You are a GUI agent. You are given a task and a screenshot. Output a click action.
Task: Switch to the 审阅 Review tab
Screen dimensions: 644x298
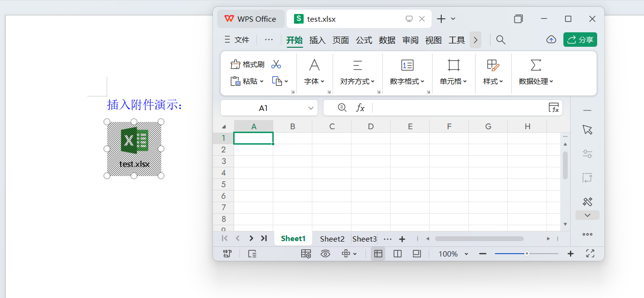coord(410,40)
